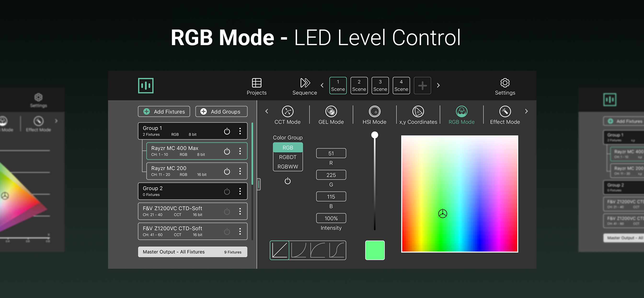Choose the linear dimming curve
The width and height of the screenshot is (644, 298).
(280, 250)
